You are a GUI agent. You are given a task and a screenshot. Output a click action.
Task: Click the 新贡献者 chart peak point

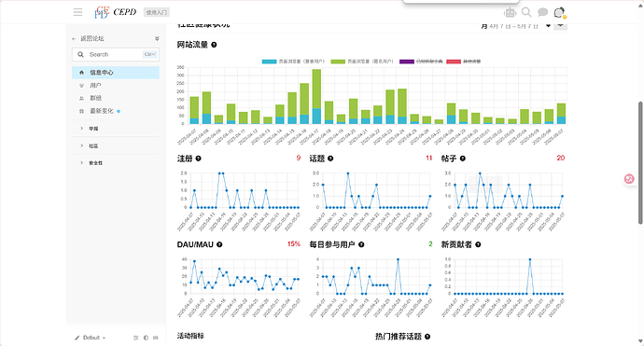coord(530,259)
